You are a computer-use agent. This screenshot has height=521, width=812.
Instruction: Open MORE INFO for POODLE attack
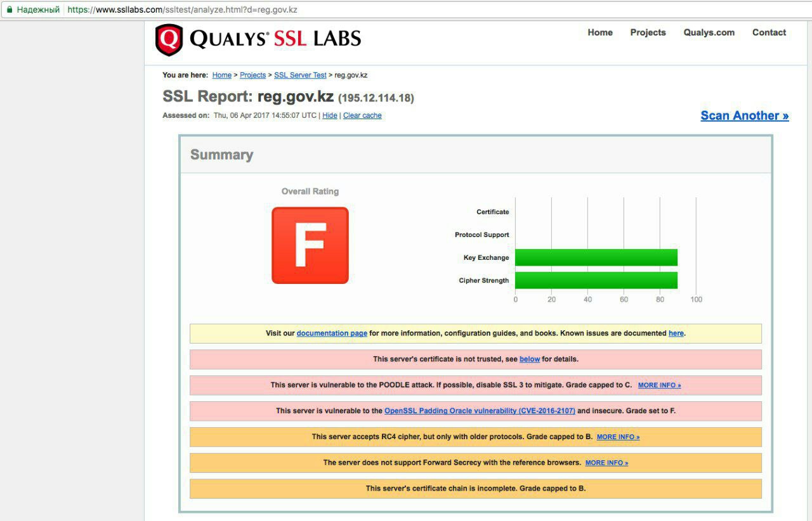(659, 385)
